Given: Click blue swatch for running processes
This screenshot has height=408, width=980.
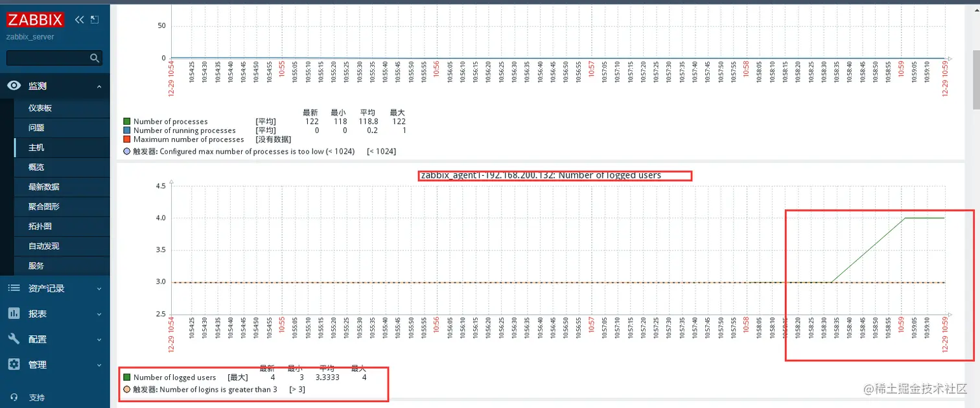Looking at the screenshot, I should pyautogui.click(x=127, y=130).
